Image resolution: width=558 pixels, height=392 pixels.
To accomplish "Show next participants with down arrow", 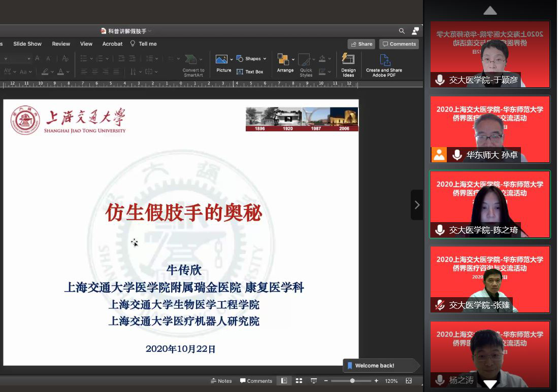I will (490, 384).
